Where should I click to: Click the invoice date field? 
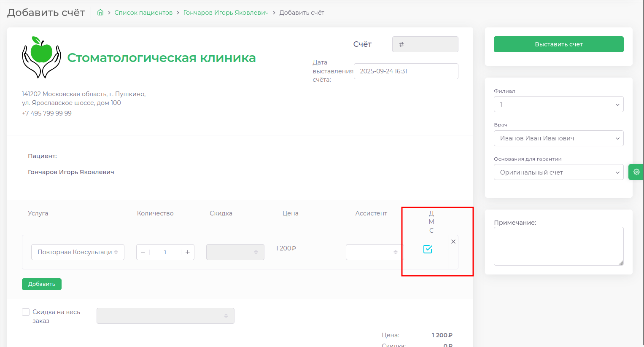(406, 71)
